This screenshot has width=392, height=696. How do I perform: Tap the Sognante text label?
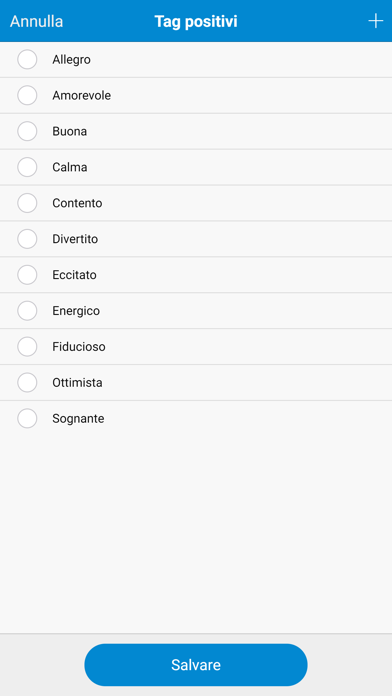[x=78, y=419]
